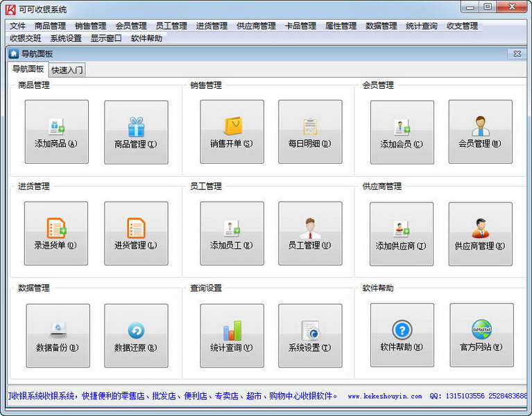Click www.kekeshouyin.com in status bar
The width and height of the screenshot is (532, 416).
(385, 396)
